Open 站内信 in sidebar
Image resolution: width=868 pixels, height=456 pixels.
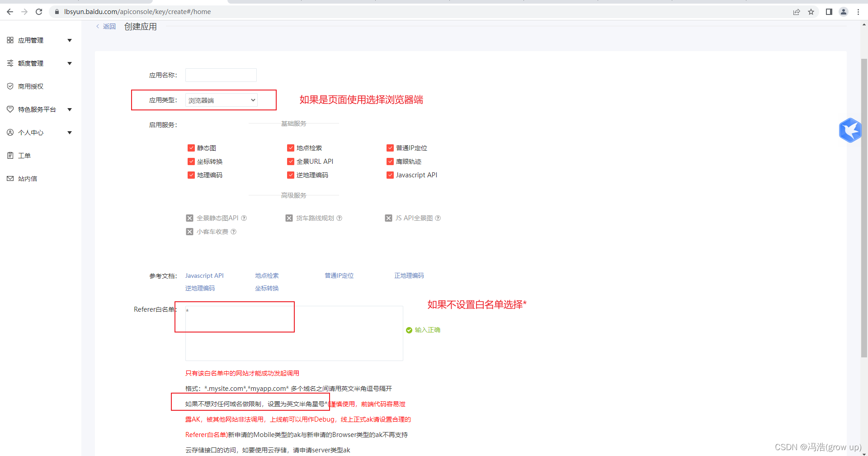click(28, 179)
